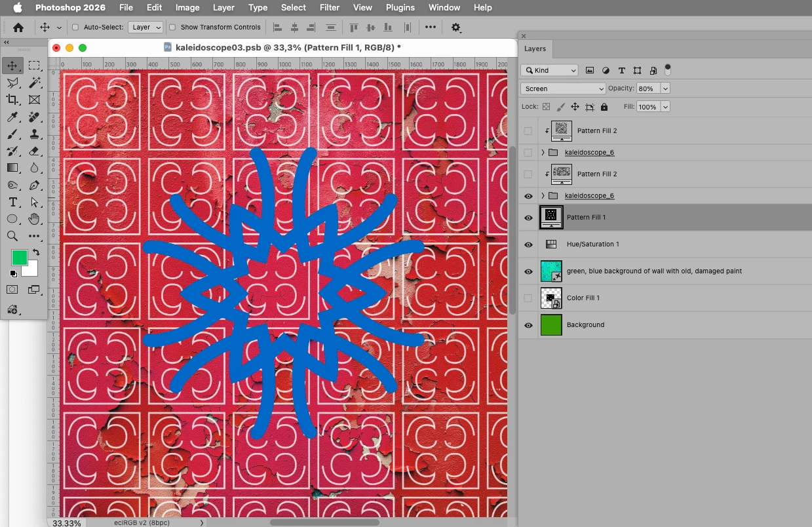Select the Pen tool

point(34,185)
